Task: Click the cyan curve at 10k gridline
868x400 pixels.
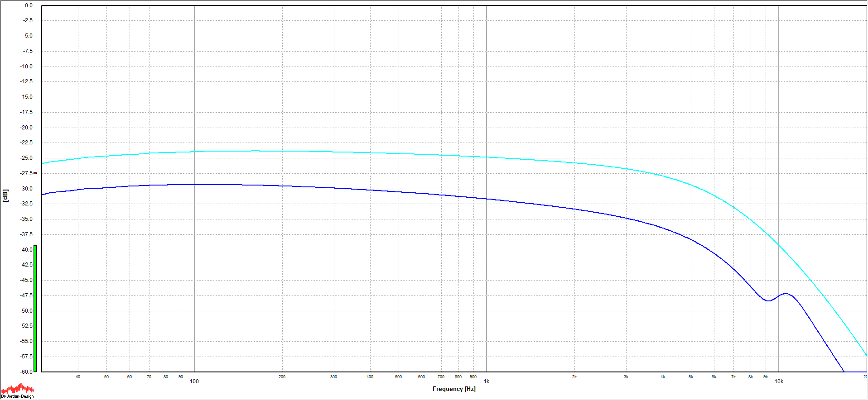Action: point(779,245)
